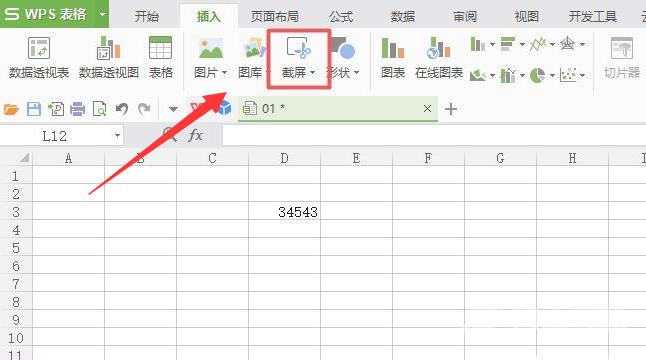Expand the WPS 表格 application menu arrow
The image size is (646, 360).
(102, 14)
